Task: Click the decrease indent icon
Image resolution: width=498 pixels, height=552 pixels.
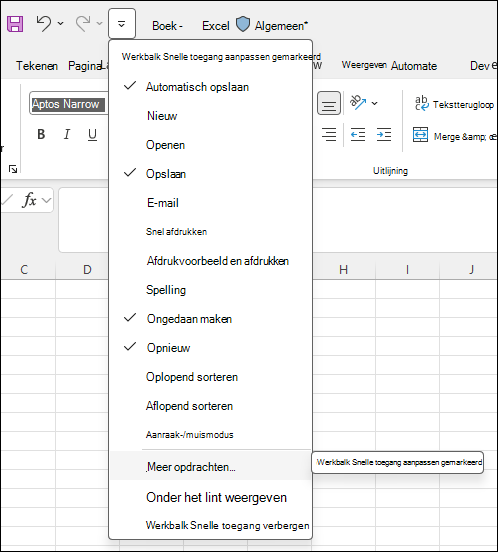Action: click(358, 134)
